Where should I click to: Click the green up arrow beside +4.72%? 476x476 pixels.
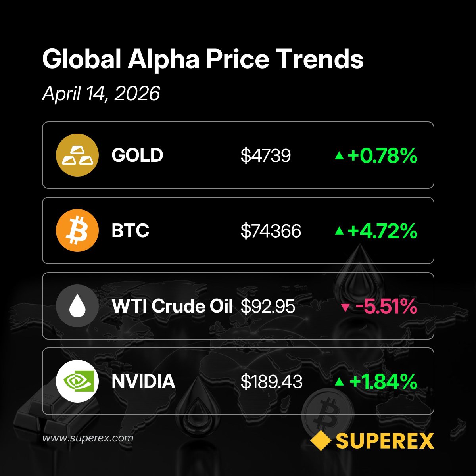point(339,231)
